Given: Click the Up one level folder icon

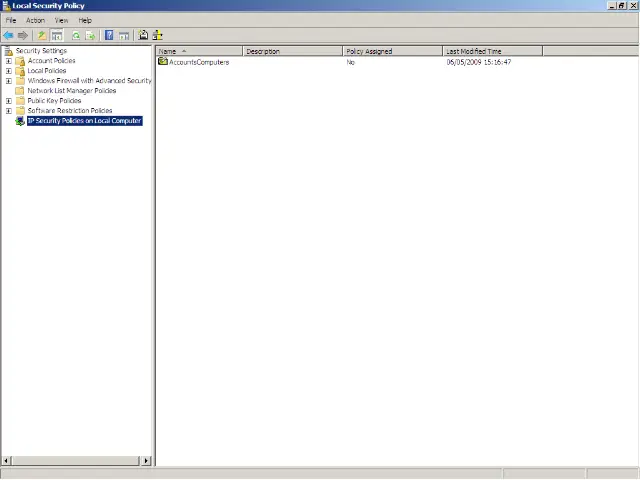Looking at the screenshot, I should click(42, 36).
